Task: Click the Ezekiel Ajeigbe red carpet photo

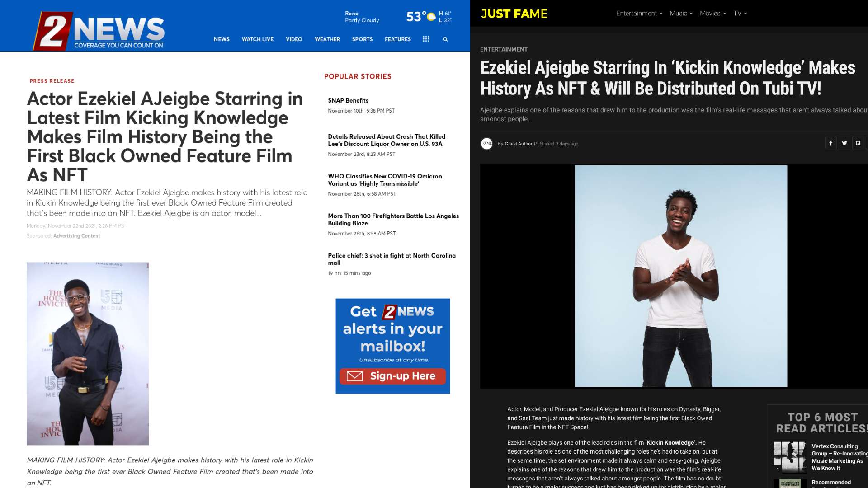Action: (x=88, y=352)
